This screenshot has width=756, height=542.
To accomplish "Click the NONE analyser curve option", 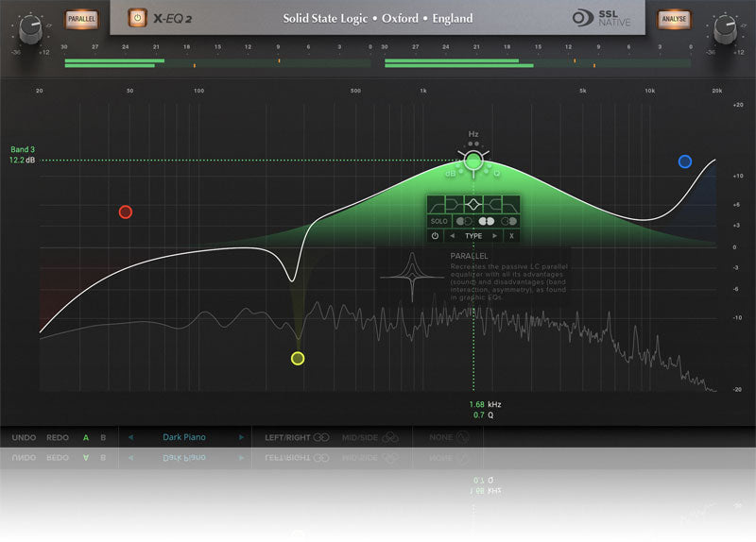I will point(449,437).
